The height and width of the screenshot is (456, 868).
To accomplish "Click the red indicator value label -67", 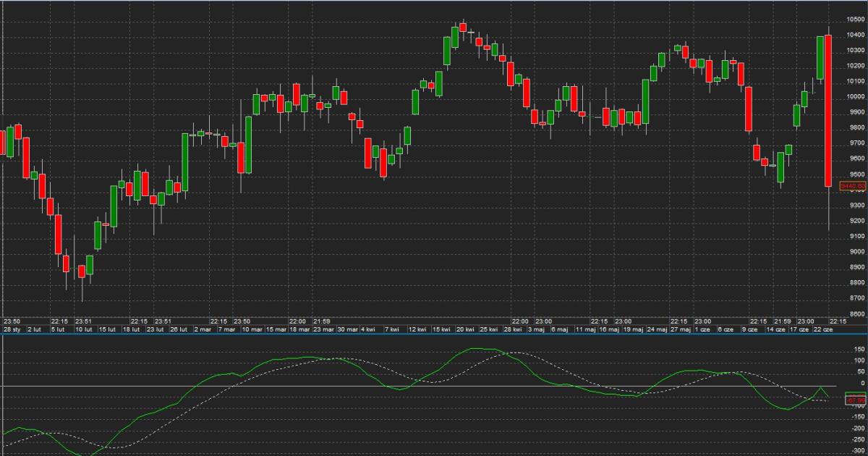I will coord(856,400).
